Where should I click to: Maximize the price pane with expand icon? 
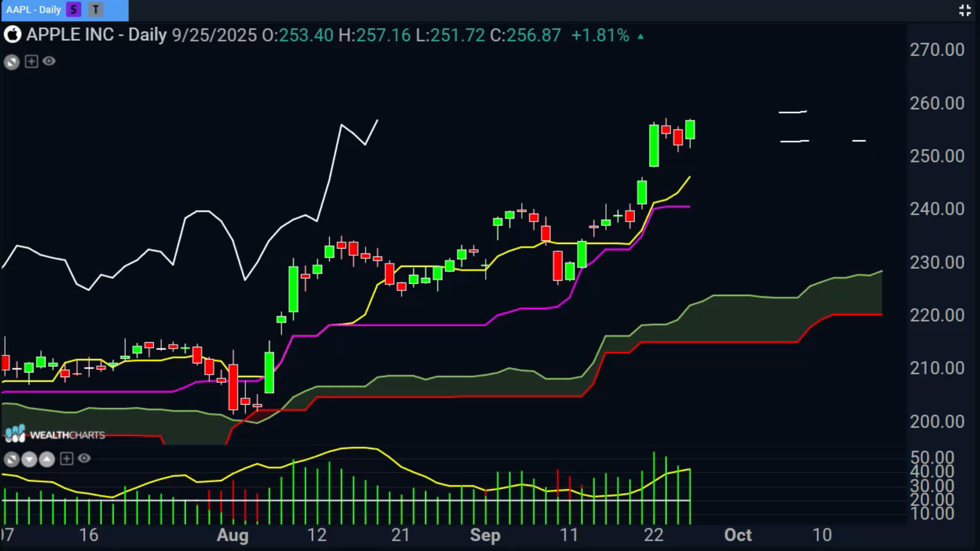coord(12,62)
